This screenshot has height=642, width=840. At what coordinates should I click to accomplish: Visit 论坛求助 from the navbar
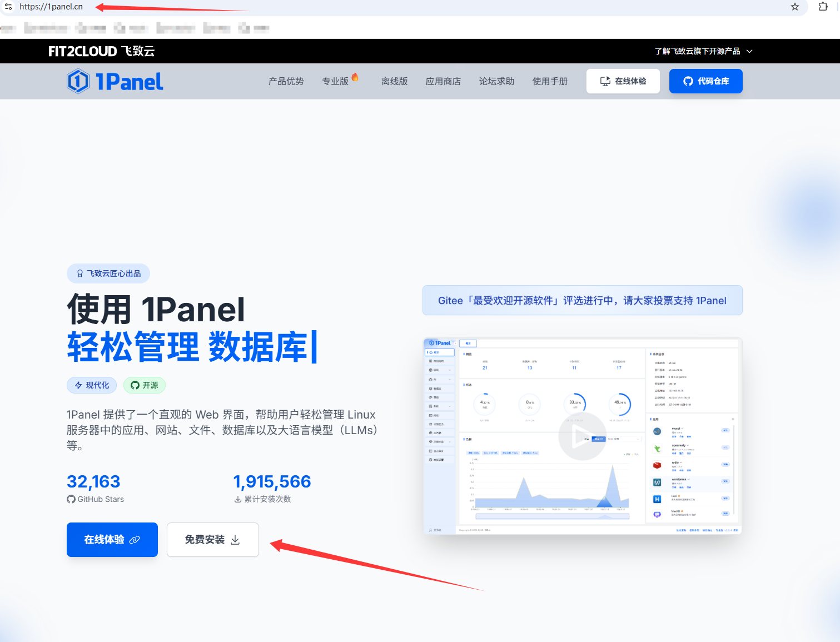pos(496,81)
